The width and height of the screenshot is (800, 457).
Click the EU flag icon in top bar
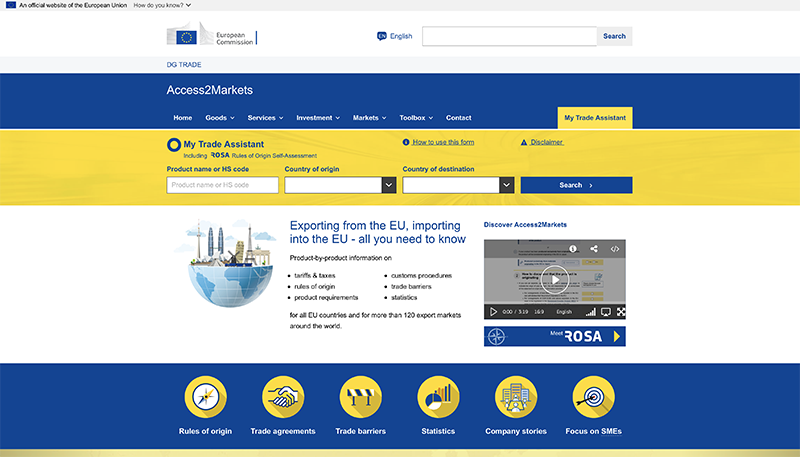click(11, 5)
